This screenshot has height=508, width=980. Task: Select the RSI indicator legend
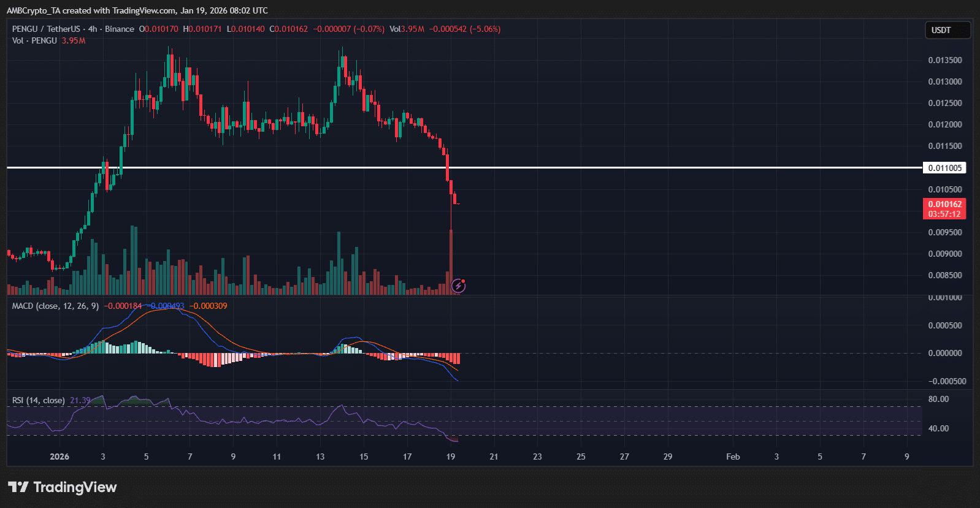tap(38, 400)
